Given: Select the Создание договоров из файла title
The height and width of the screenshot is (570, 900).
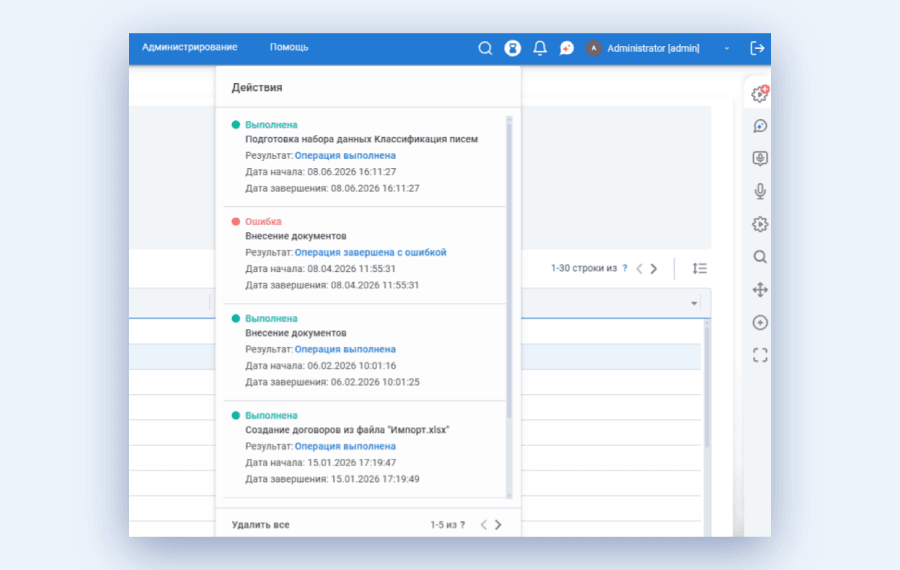Looking at the screenshot, I should click(x=347, y=430).
